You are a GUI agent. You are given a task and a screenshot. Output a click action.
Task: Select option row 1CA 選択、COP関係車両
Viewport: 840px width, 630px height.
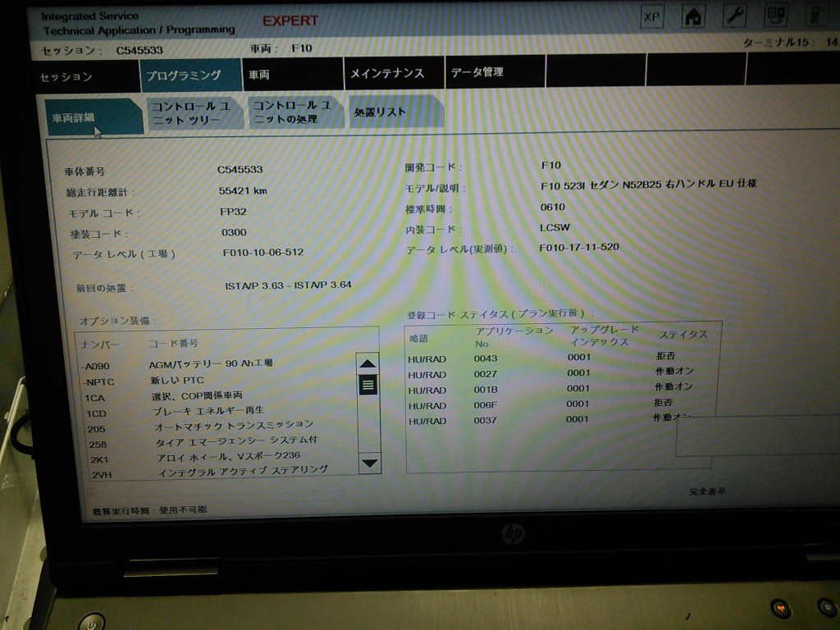click(218, 396)
